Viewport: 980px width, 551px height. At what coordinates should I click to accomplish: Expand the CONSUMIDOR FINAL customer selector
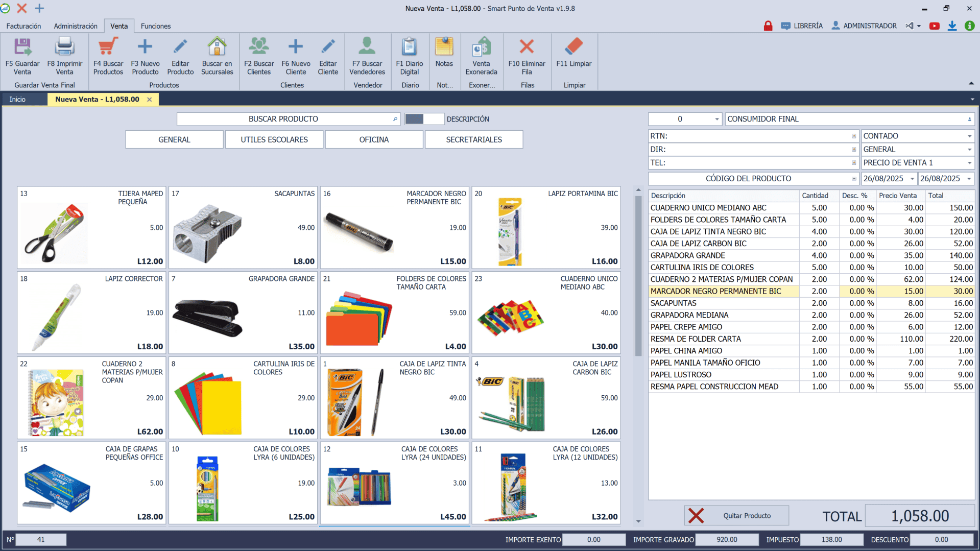[x=969, y=119]
